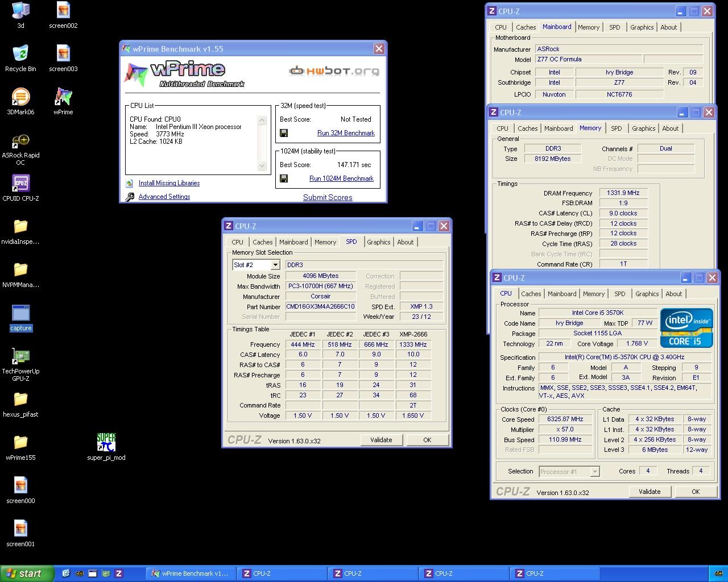
Task: Switch to Graphics tab in SPD CPU-Z window
Action: pyautogui.click(x=379, y=242)
